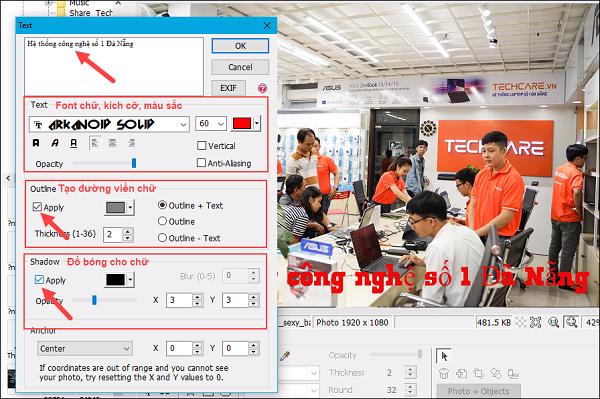Viewport: 600px width, 399px height.
Task: Select the Outline only radio option
Action: point(162,221)
